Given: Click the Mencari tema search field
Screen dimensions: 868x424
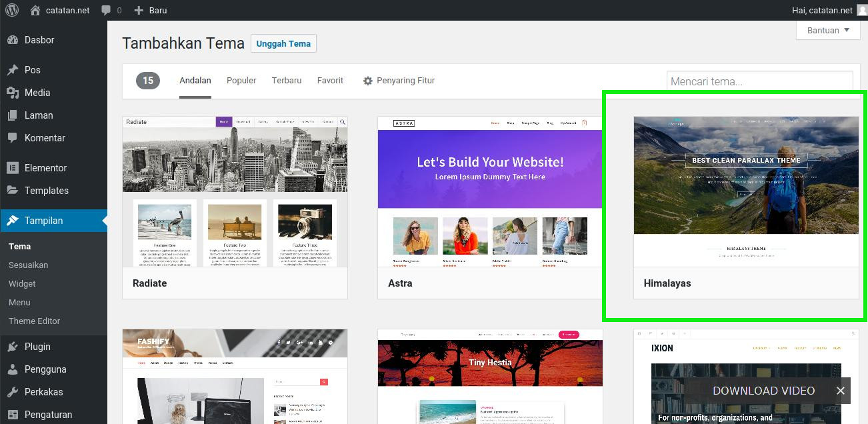Looking at the screenshot, I should click(759, 81).
